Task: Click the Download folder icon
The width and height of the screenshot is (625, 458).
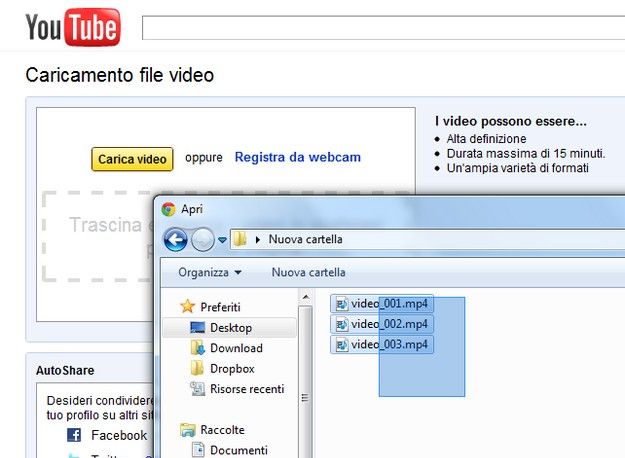Action: point(198,348)
